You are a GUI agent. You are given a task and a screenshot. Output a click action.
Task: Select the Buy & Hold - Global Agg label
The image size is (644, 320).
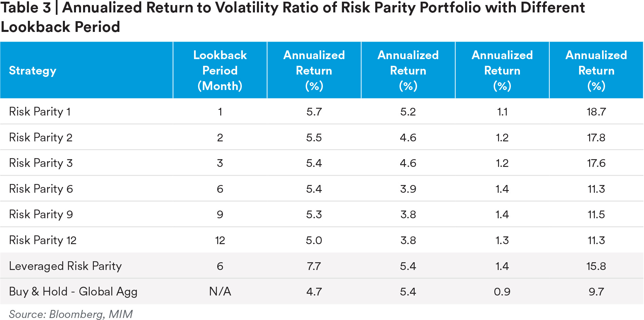tap(73, 291)
